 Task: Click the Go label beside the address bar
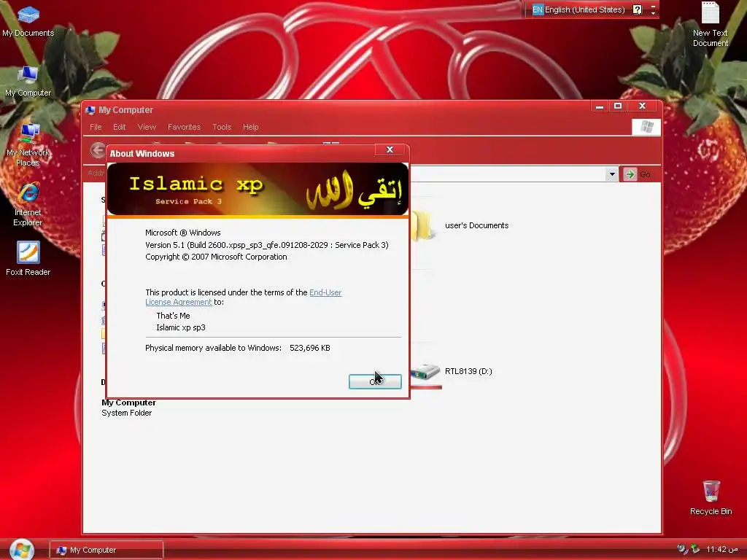645,174
